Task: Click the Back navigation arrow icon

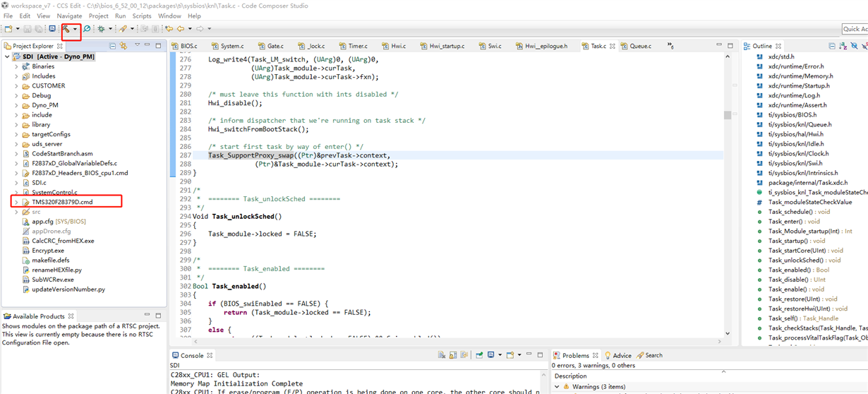Action: [181, 29]
